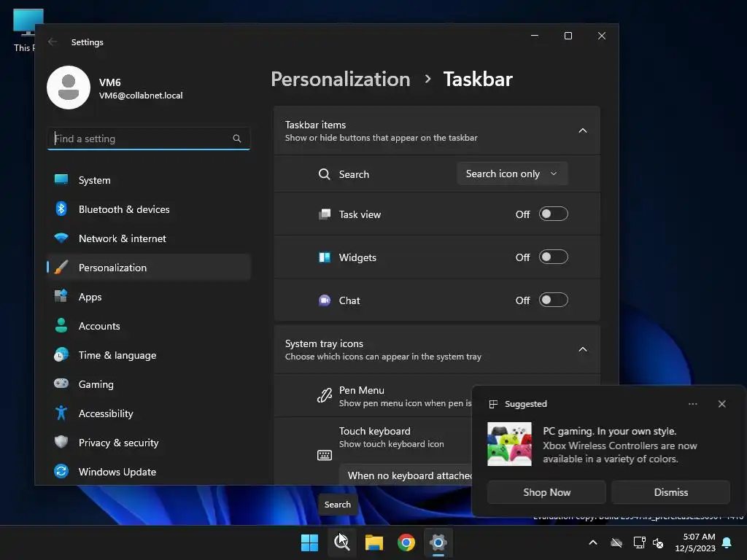Click the clock showing 5:07 AM
The width and height of the screenshot is (747, 560).
pos(699,537)
